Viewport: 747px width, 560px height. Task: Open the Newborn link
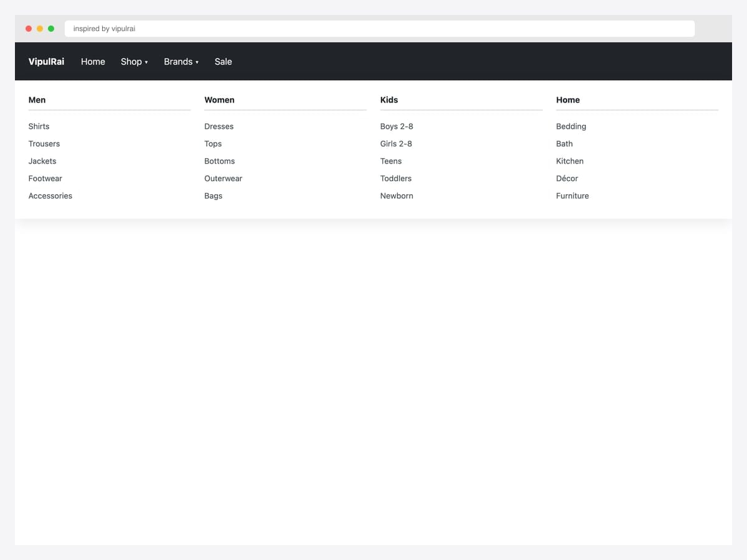pos(397,196)
